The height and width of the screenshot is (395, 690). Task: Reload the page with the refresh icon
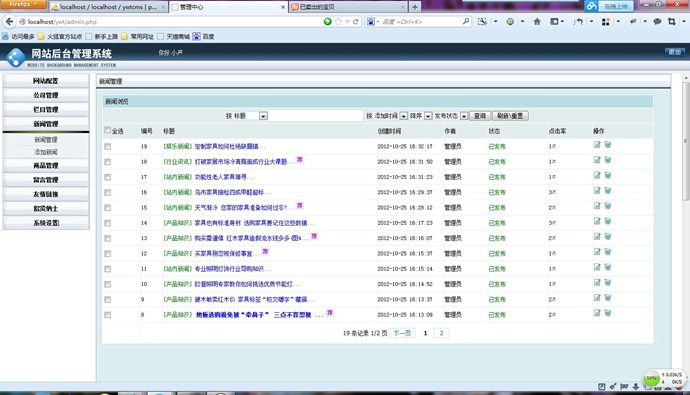(x=356, y=22)
